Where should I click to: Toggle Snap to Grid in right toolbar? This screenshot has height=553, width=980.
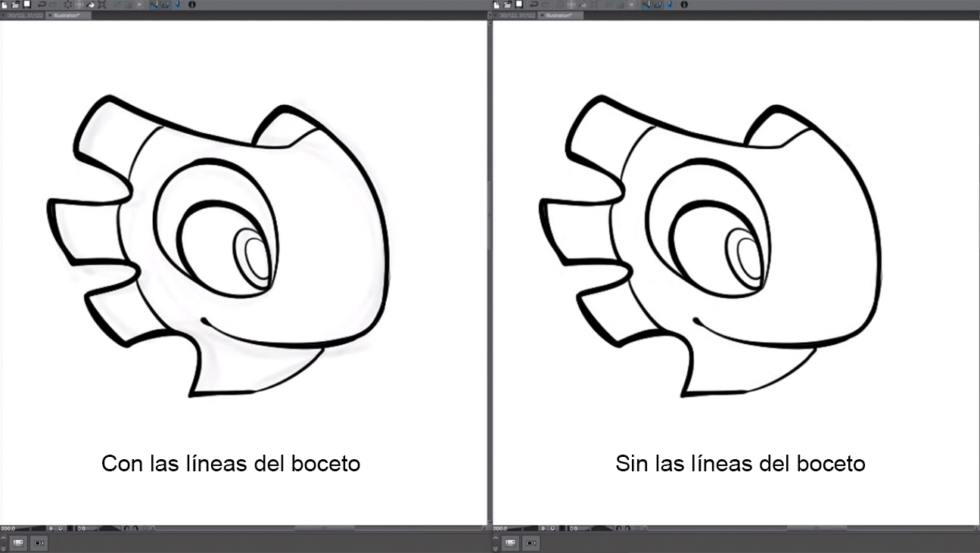pos(668,5)
